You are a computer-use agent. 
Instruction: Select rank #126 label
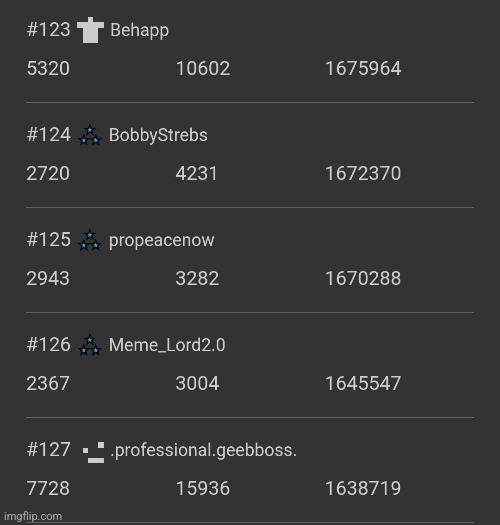[49, 345]
